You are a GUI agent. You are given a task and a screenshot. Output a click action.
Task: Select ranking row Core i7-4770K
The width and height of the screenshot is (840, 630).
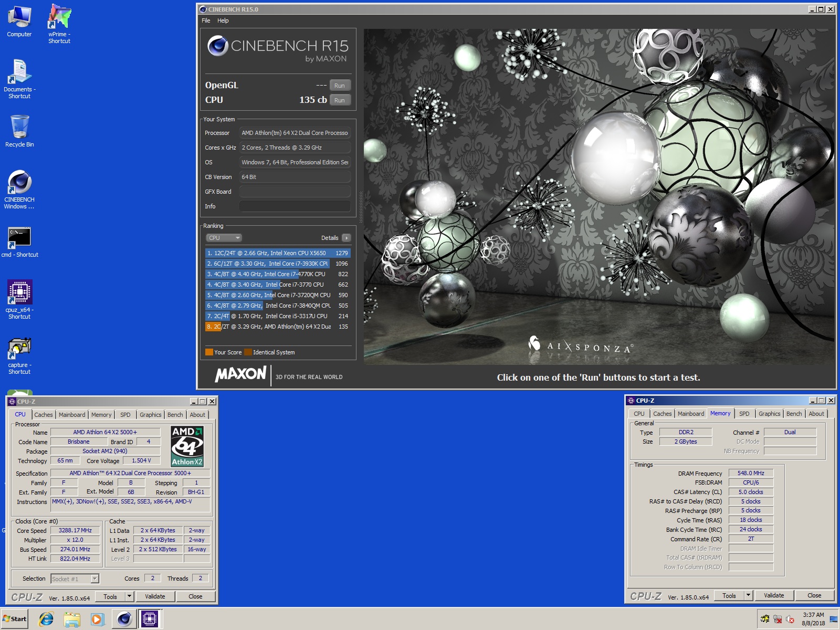(278, 274)
